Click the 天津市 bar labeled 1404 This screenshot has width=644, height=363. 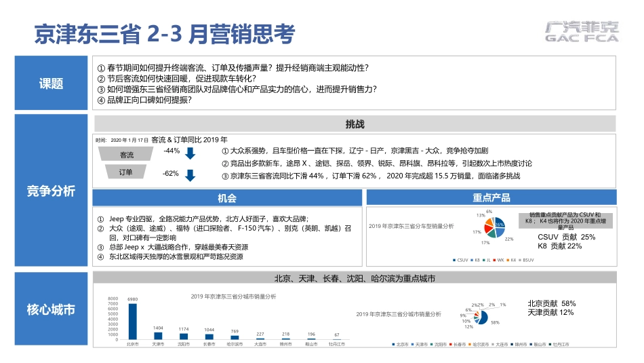click(x=158, y=335)
